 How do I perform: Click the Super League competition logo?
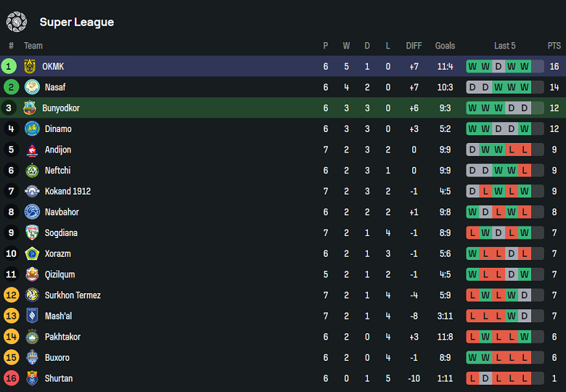16,22
